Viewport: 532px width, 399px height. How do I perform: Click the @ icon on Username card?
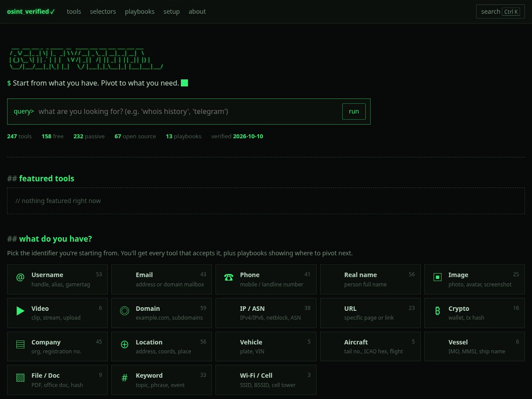click(20, 278)
